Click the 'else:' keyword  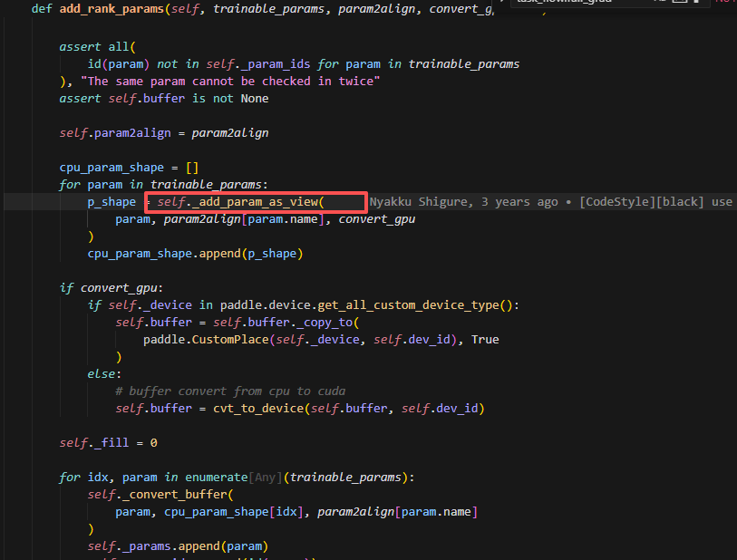103,374
